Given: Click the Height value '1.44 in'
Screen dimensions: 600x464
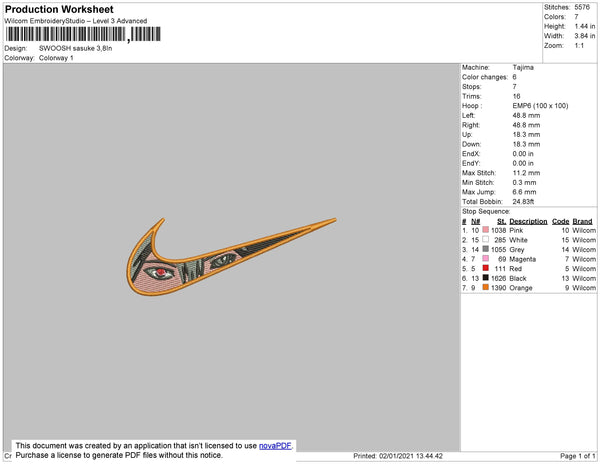Looking at the screenshot, I should click(x=585, y=26).
